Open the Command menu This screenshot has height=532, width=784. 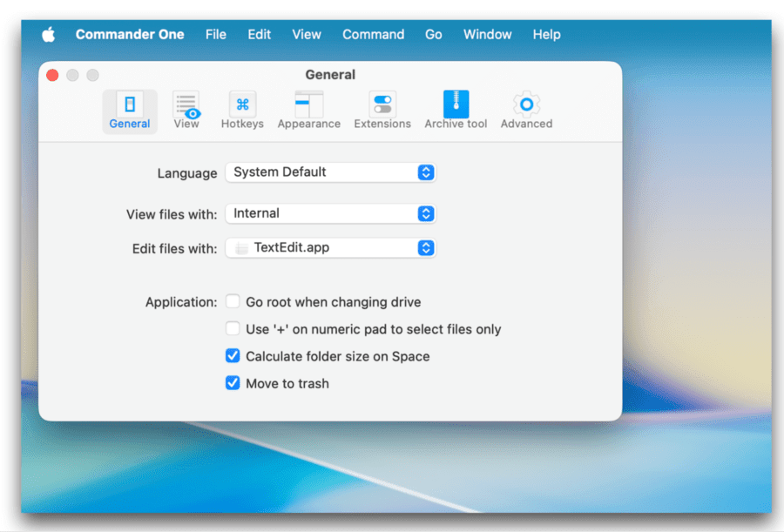[x=373, y=34]
